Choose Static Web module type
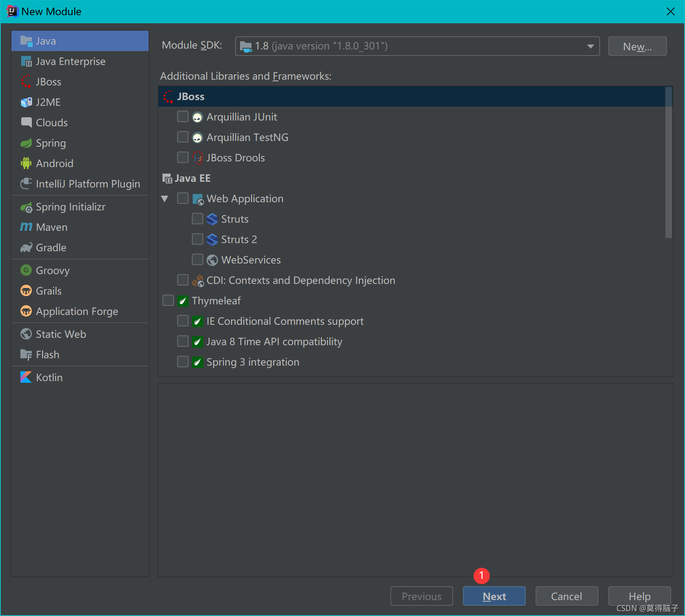 click(x=80, y=334)
